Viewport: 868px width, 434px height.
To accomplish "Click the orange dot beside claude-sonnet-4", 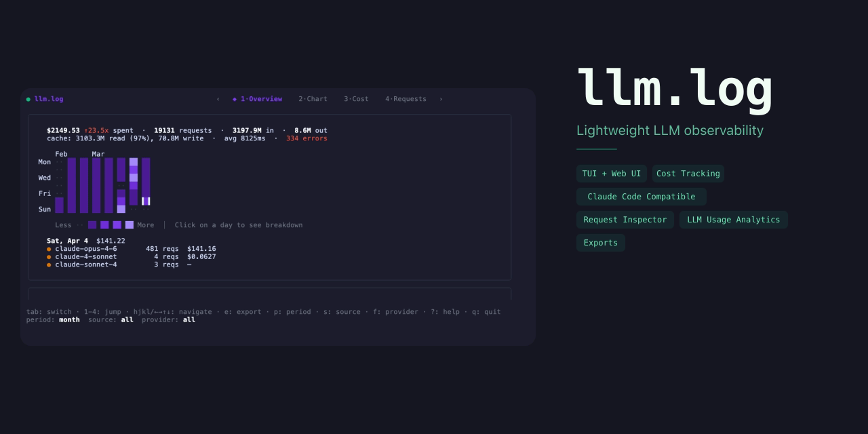I will tap(47, 264).
